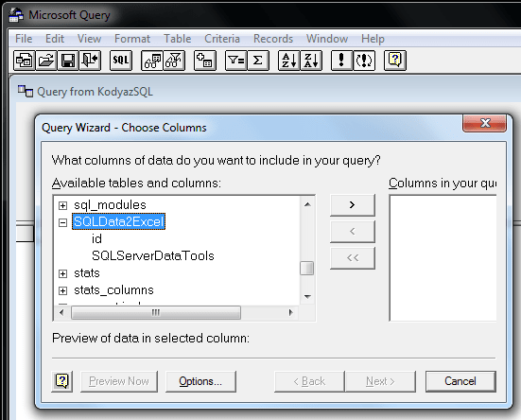This screenshot has width=521, height=420.
Task: Click the Microsoft Query title bar icon
Action: click(x=16, y=15)
